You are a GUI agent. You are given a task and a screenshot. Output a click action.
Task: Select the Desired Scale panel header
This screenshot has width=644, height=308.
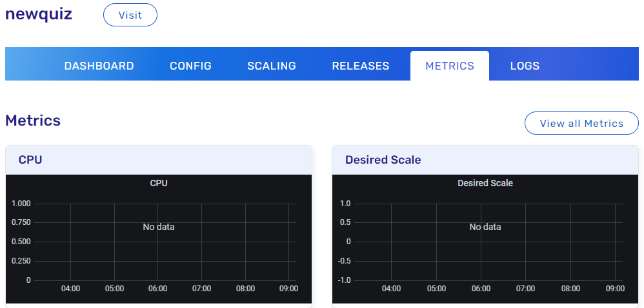pos(383,160)
